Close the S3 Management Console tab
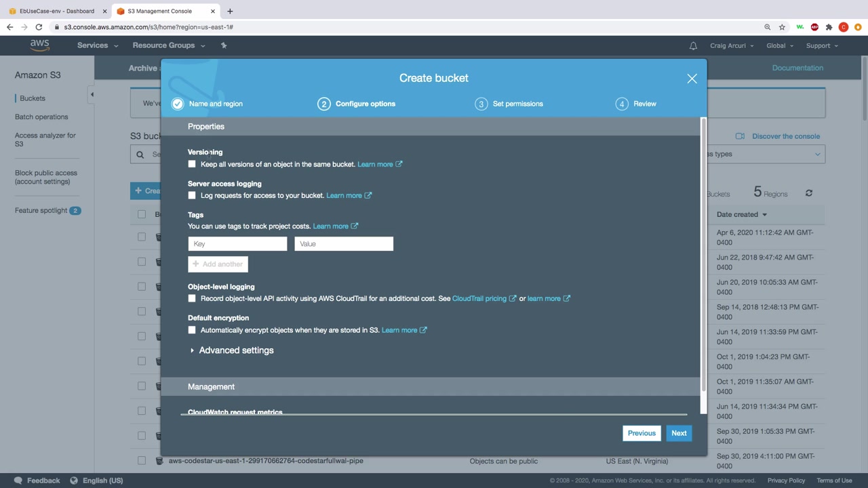Image resolution: width=868 pixels, height=488 pixels. (x=213, y=11)
